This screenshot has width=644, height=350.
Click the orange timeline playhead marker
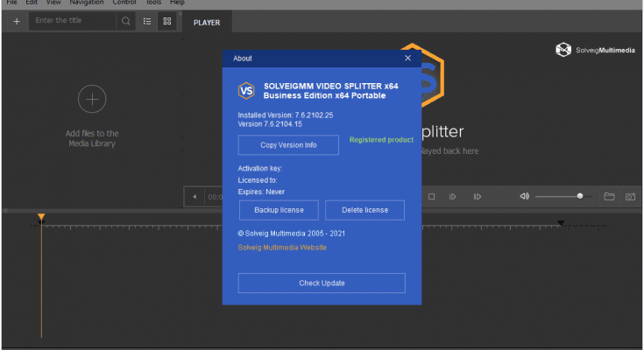[x=41, y=218]
